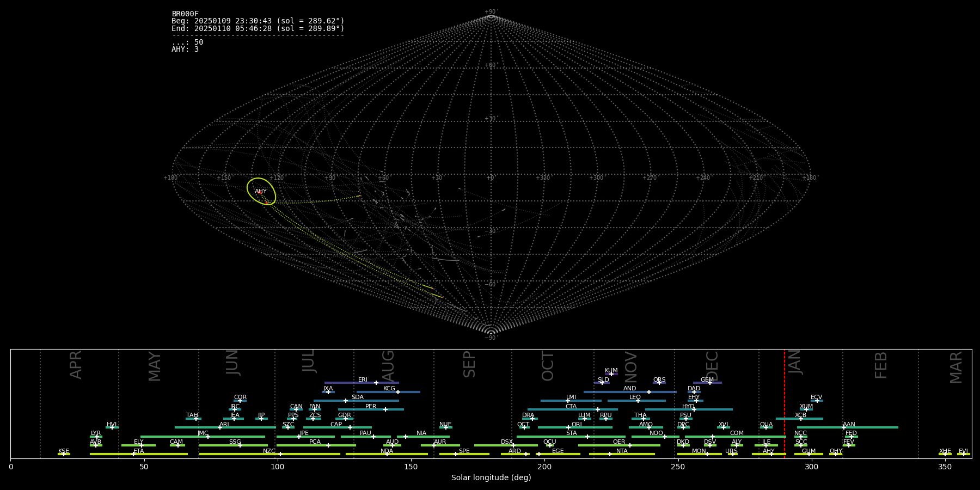
Task: Click the 'AHY: 3' shower count line
Action: click(x=185, y=50)
